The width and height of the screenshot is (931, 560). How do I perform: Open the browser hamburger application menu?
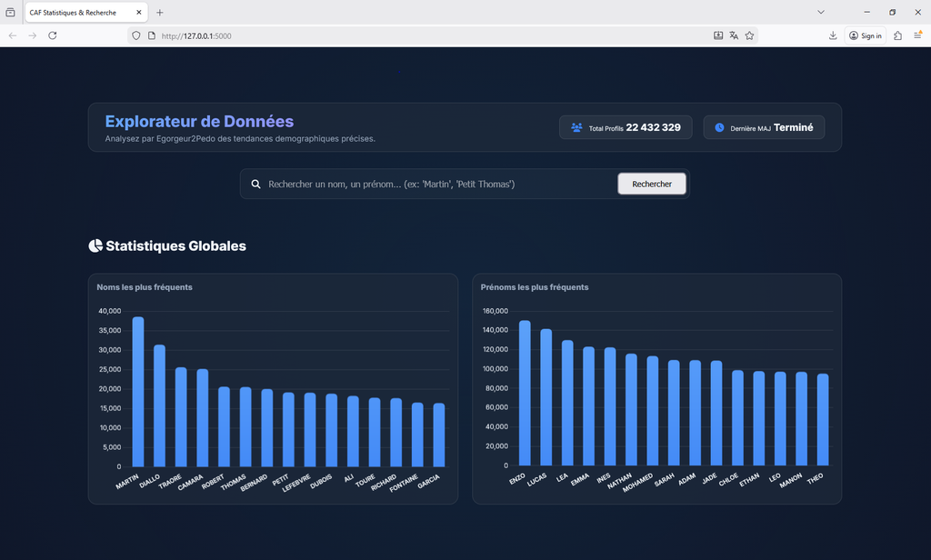(x=917, y=35)
